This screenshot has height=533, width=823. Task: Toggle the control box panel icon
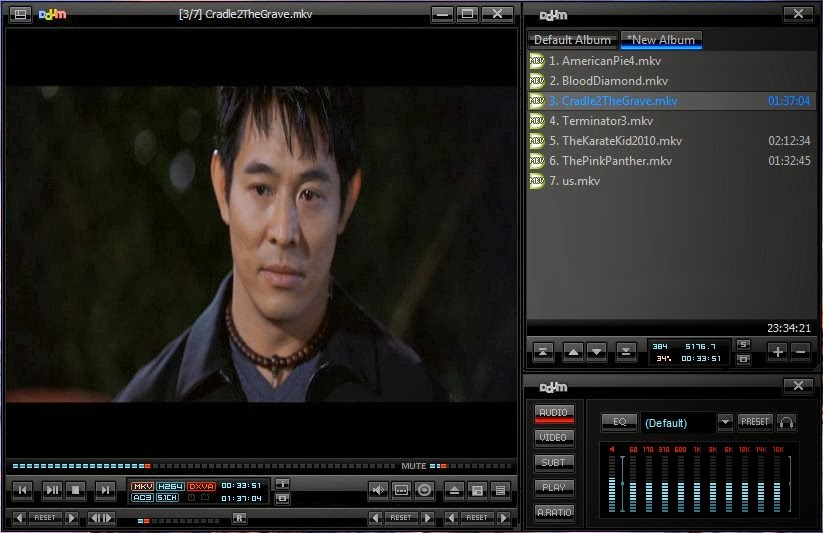(478, 490)
